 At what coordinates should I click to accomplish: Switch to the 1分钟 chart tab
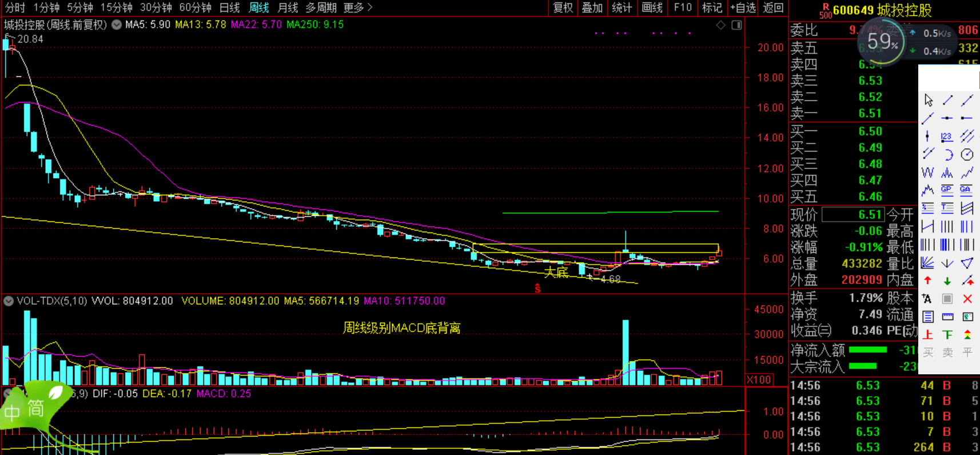tap(46, 7)
